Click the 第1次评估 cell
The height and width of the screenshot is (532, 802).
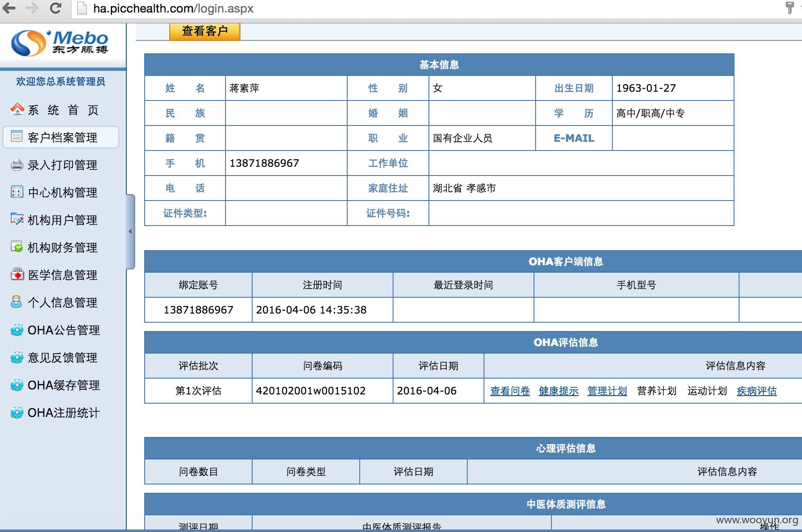(x=198, y=391)
